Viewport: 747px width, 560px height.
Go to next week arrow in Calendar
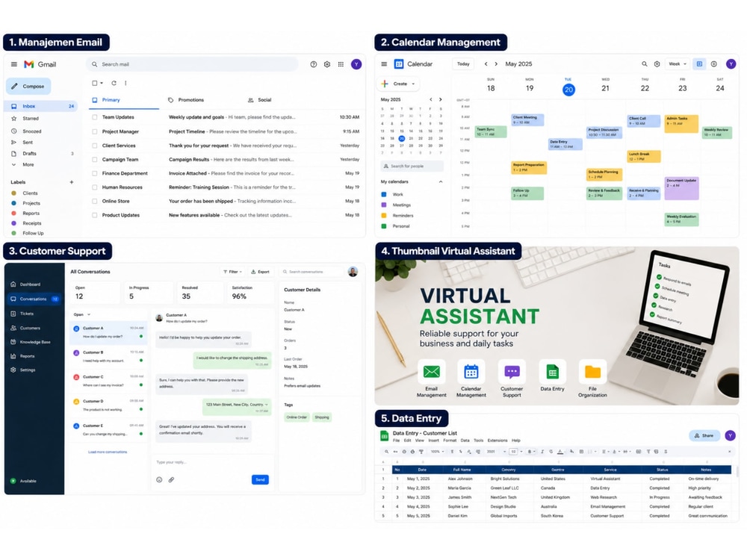coord(496,63)
